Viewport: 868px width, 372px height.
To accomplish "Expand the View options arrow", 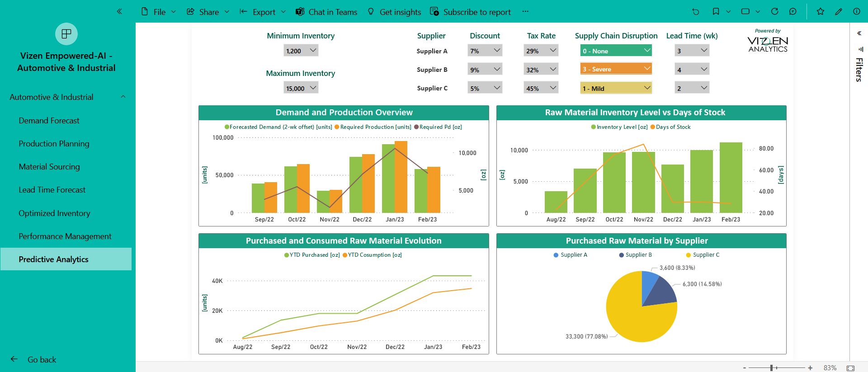I will [x=758, y=12].
